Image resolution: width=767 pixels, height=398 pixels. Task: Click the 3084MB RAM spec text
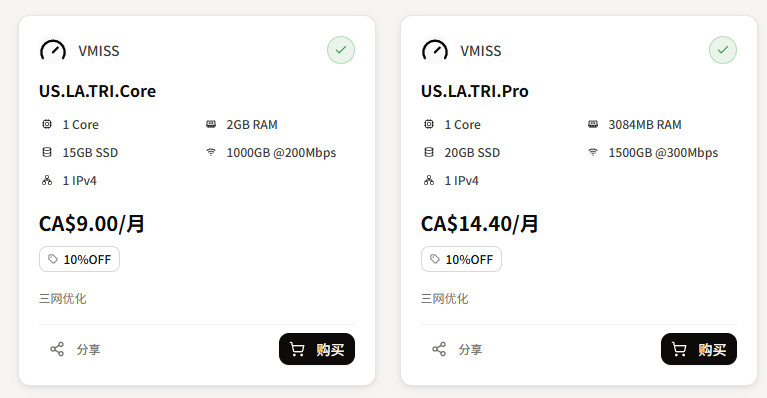(x=645, y=125)
